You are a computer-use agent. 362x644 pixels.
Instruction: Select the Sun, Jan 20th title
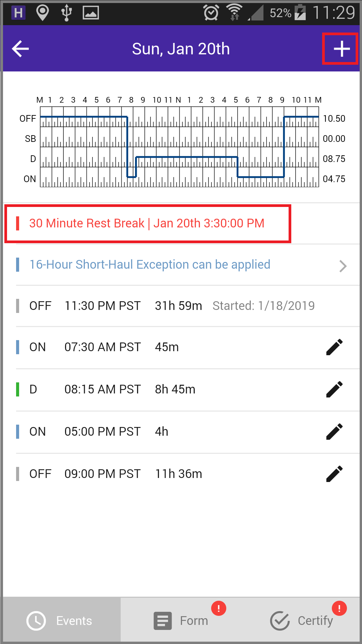pos(181,49)
